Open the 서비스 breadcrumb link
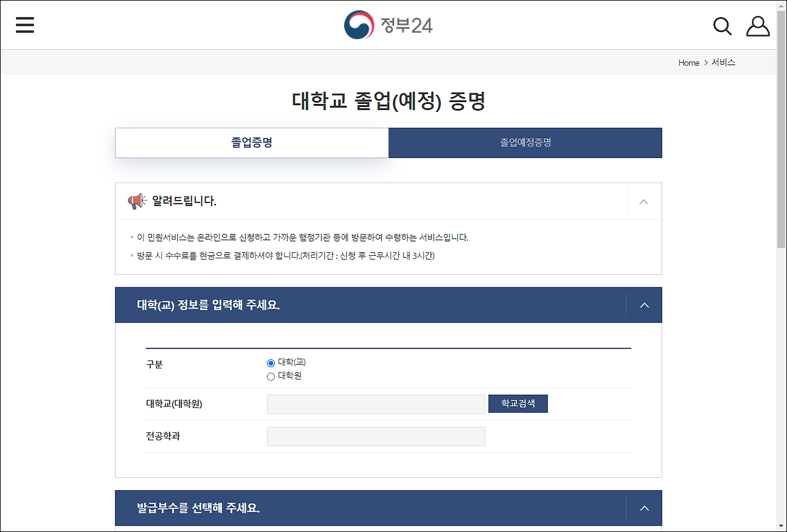The image size is (787, 532). (723, 62)
